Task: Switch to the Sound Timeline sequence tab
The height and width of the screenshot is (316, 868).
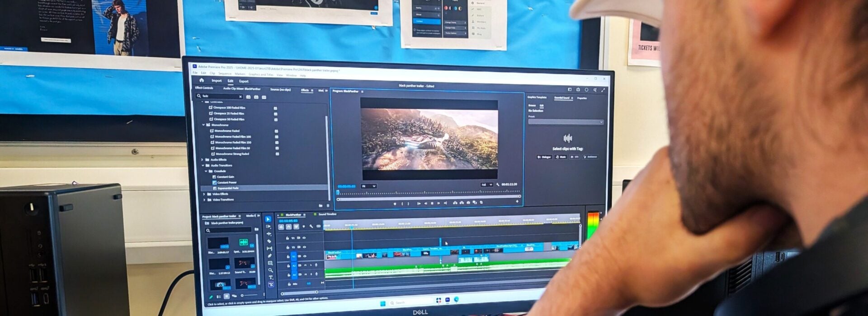Action: (x=327, y=214)
